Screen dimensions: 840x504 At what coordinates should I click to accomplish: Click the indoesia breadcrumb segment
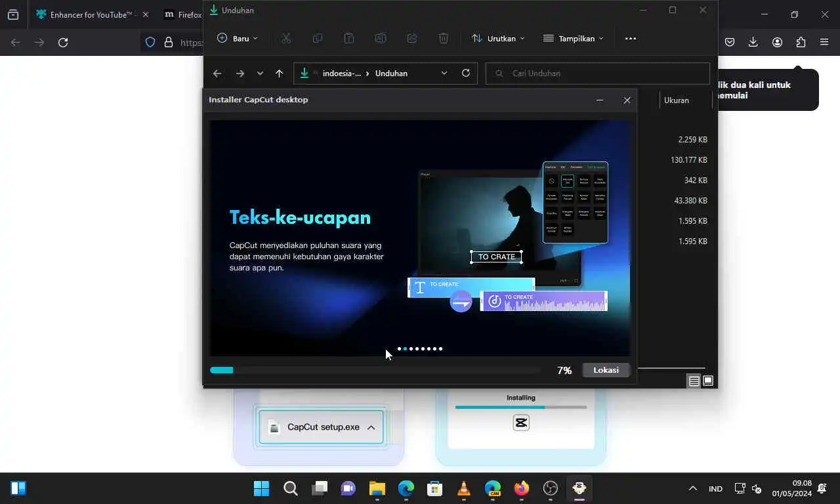341,73
